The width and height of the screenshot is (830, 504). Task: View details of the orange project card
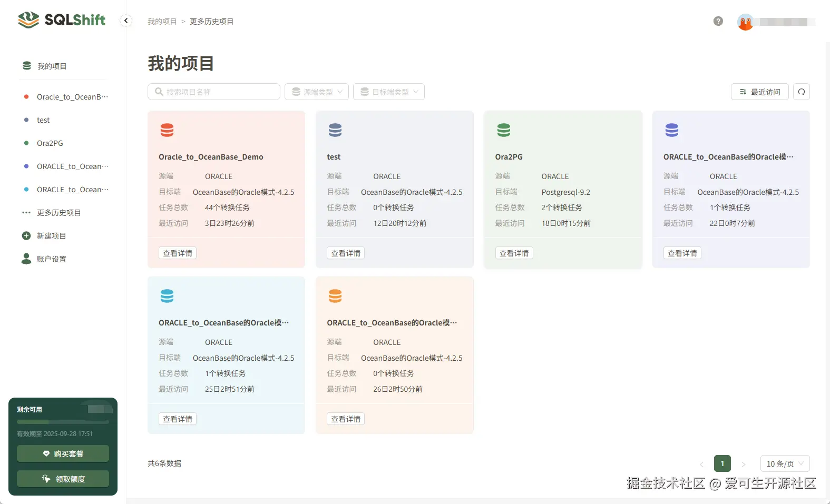click(346, 419)
